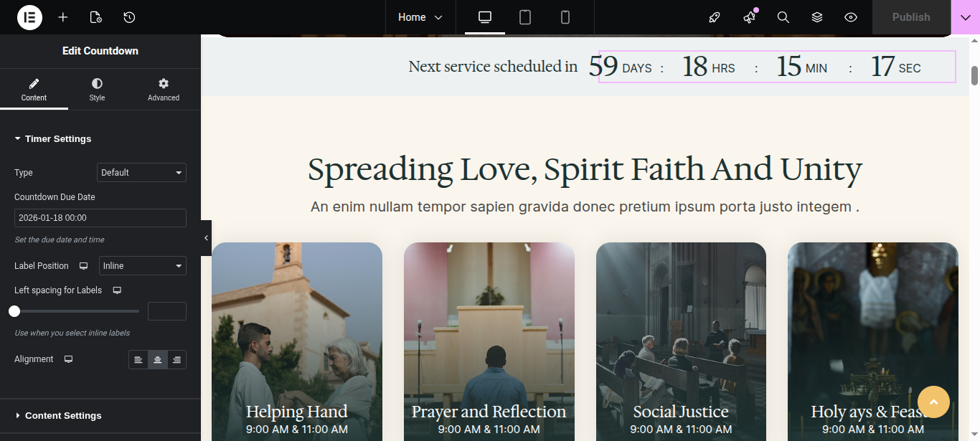
Task: Open the Finder search icon
Action: (x=783, y=17)
